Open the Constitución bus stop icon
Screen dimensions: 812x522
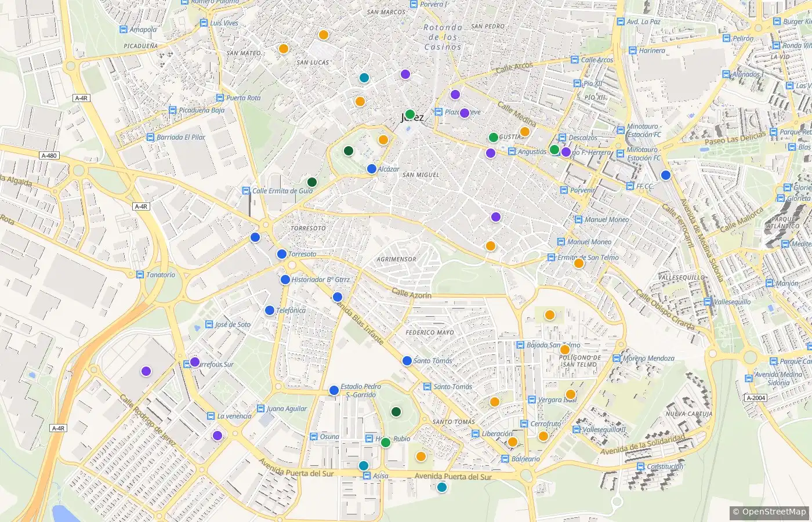coord(640,466)
